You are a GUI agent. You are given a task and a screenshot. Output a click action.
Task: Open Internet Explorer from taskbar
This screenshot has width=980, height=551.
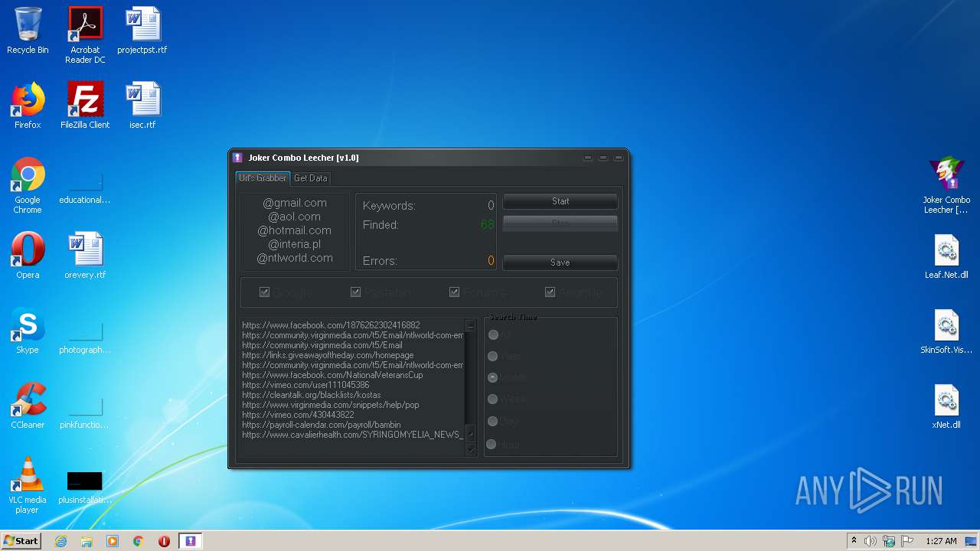click(x=61, y=541)
